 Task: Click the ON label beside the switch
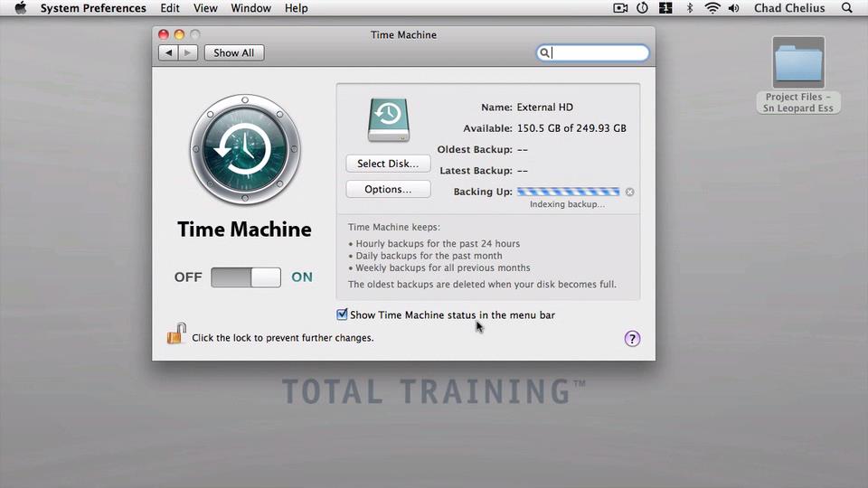pyautogui.click(x=302, y=277)
